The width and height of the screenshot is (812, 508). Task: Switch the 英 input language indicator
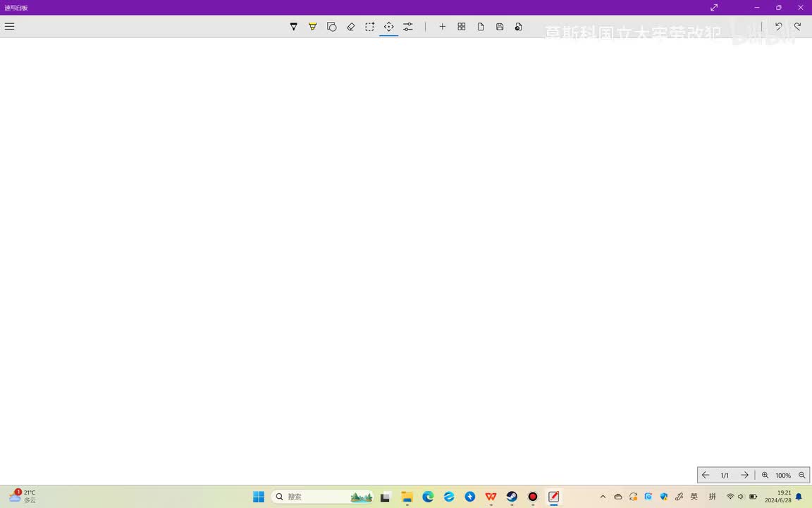pos(694,497)
